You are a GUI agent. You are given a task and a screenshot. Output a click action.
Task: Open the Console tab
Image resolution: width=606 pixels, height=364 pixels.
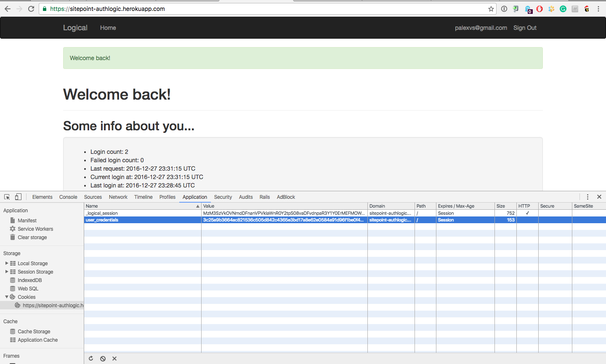68,197
